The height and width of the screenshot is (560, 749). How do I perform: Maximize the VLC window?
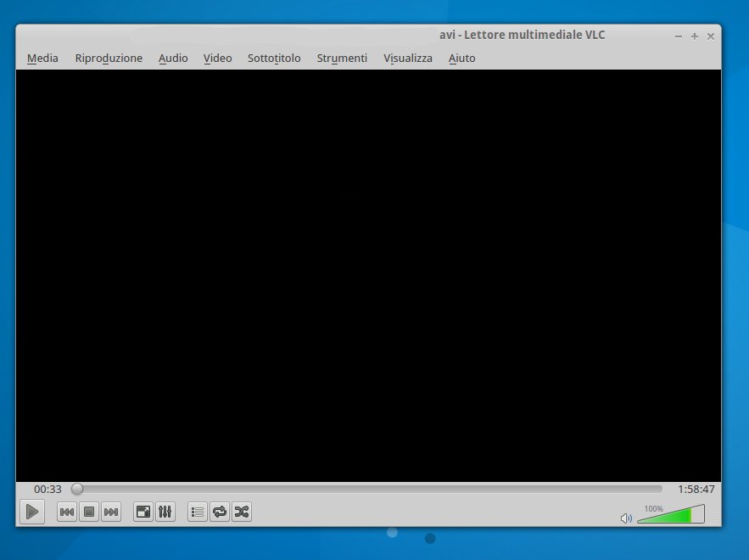pos(695,36)
